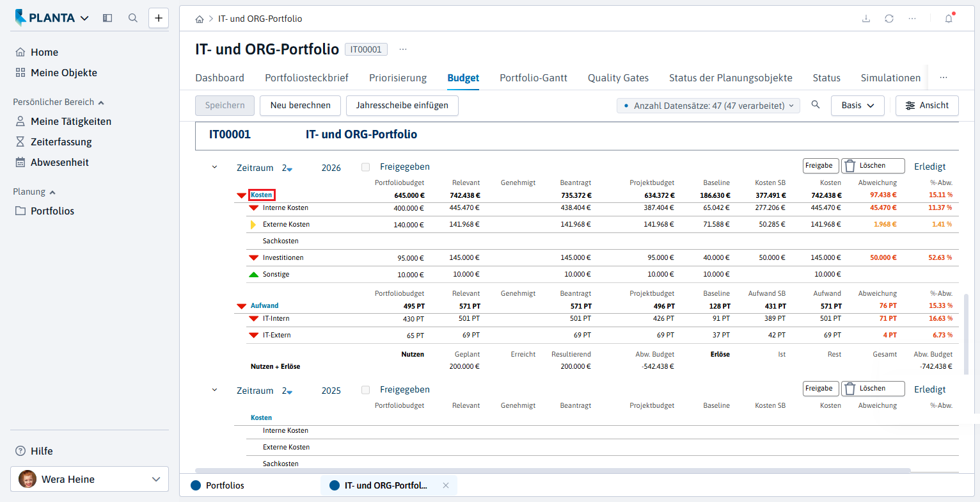Open notifications bell icon
980x502 pixels.
point(949,19)
